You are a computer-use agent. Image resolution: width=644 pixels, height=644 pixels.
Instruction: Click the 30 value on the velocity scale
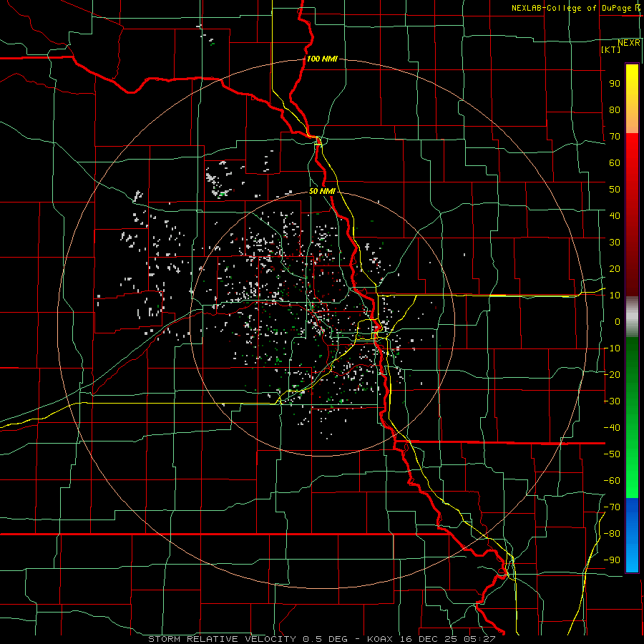[x=615, y=243]
